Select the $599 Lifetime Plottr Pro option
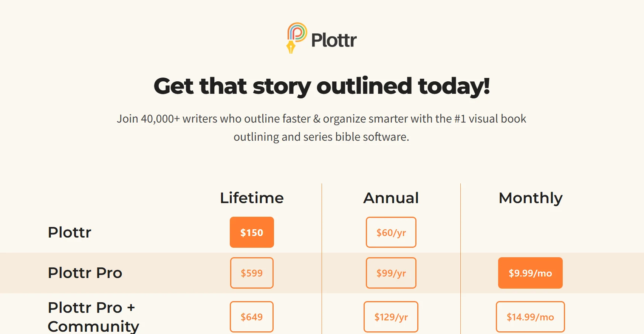Viewport: 644px width, 334px height. pyautogui.click(x=252, y=273)
